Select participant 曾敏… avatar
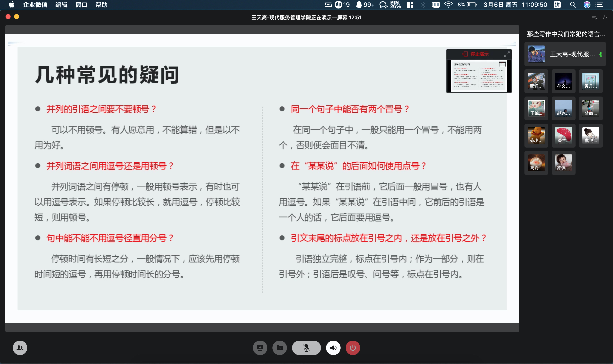Viewport: 613px width, 364px height. coord(591,108)
